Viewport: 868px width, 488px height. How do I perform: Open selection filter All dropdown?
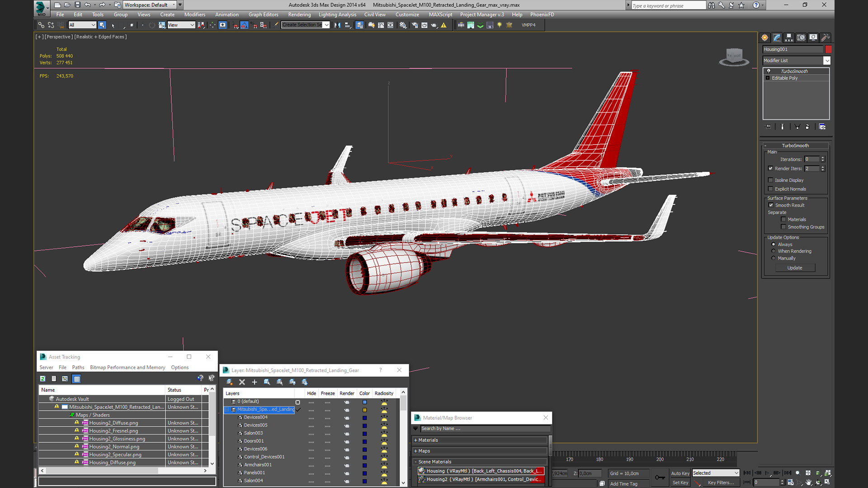[82, 25]
